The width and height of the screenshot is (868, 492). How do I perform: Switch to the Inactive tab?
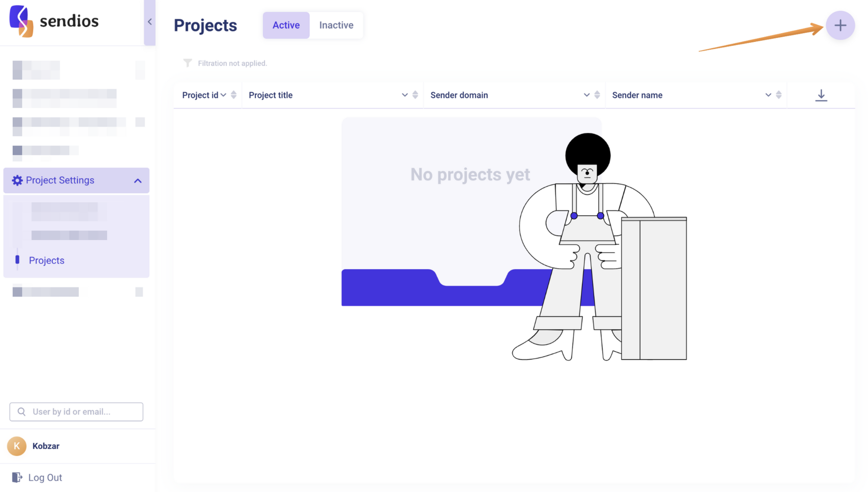coord(336,25)
